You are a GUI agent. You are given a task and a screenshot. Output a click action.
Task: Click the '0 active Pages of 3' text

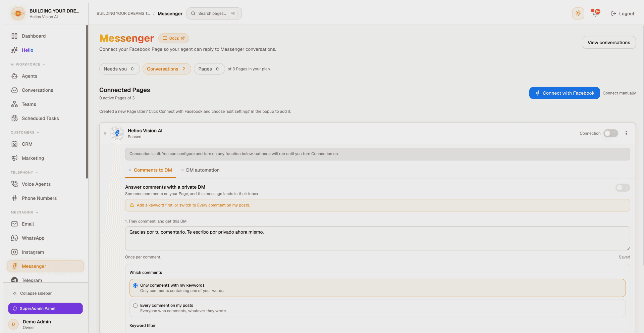click(x=117, y=98)
